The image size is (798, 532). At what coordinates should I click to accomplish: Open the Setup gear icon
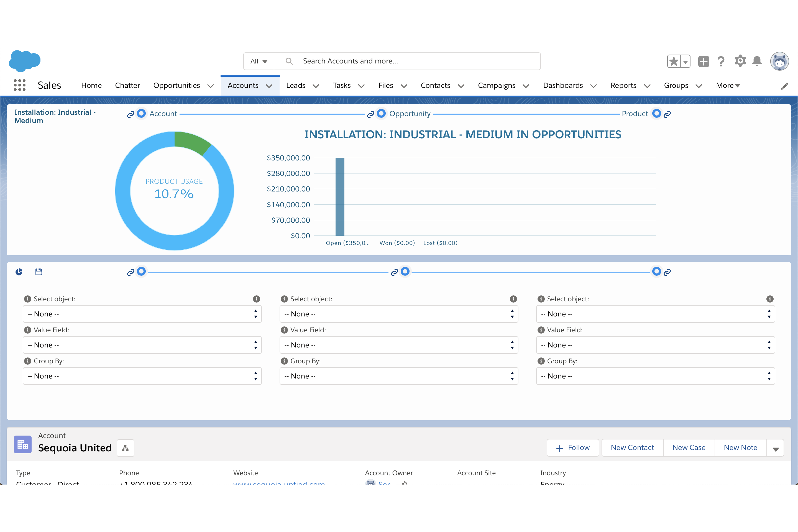tap(740, 61)
